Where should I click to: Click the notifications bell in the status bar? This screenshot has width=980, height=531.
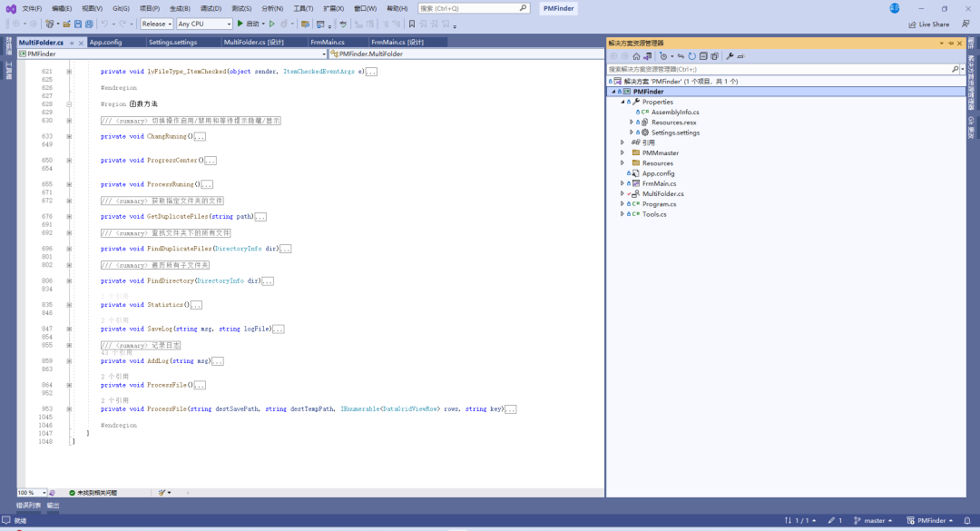967,520
